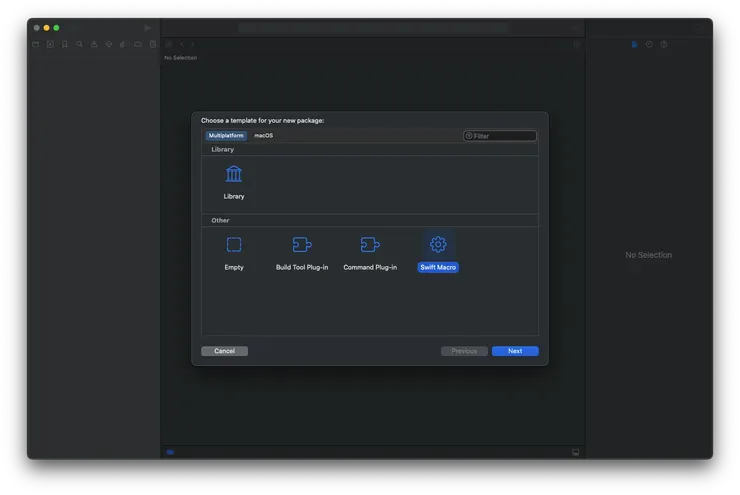This screenshot has width=740, height=495.
Task: Click the Run play button
Action: click(x=148, y=28)
